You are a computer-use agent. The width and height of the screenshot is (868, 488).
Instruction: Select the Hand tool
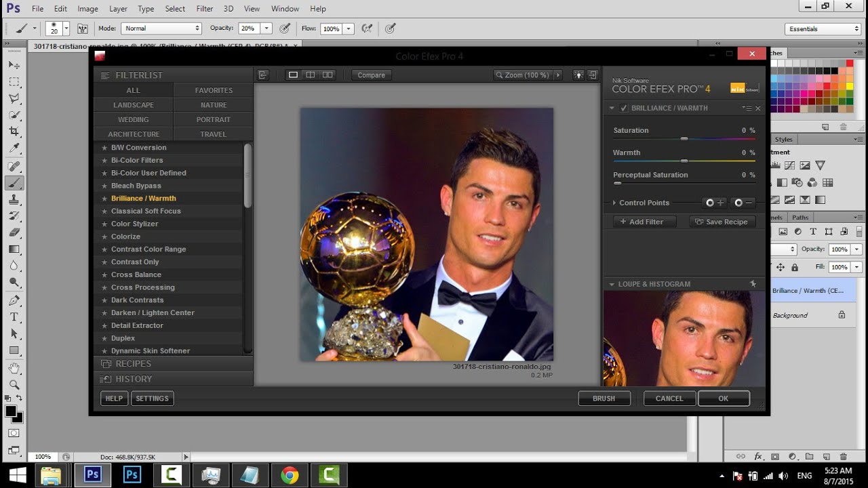[x=14, y=368]
